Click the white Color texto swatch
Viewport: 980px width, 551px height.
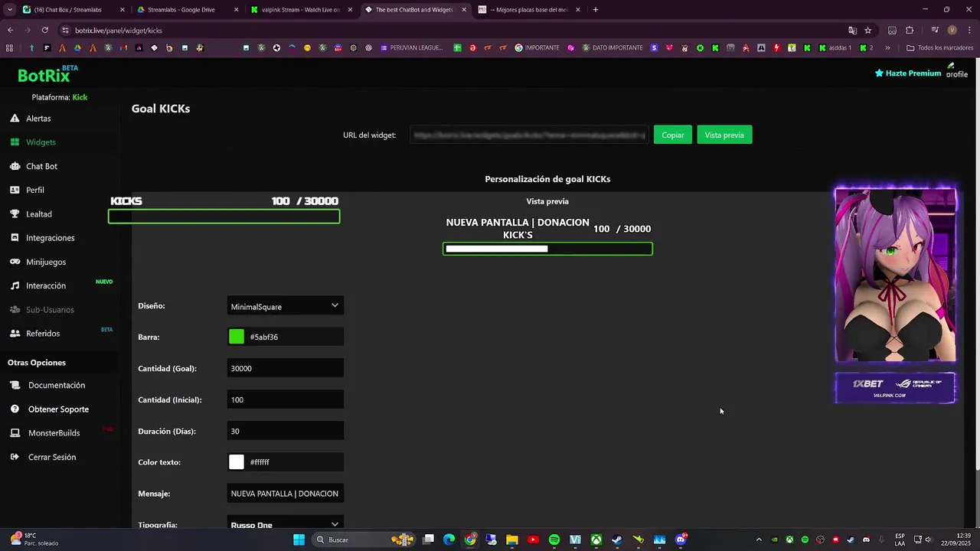tap(237, 462)
